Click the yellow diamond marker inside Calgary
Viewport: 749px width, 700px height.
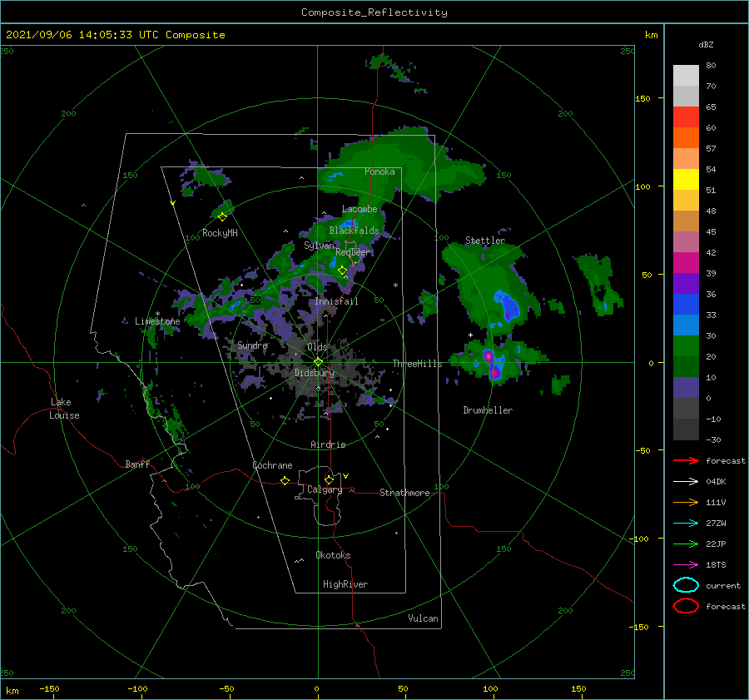point(329,479)
